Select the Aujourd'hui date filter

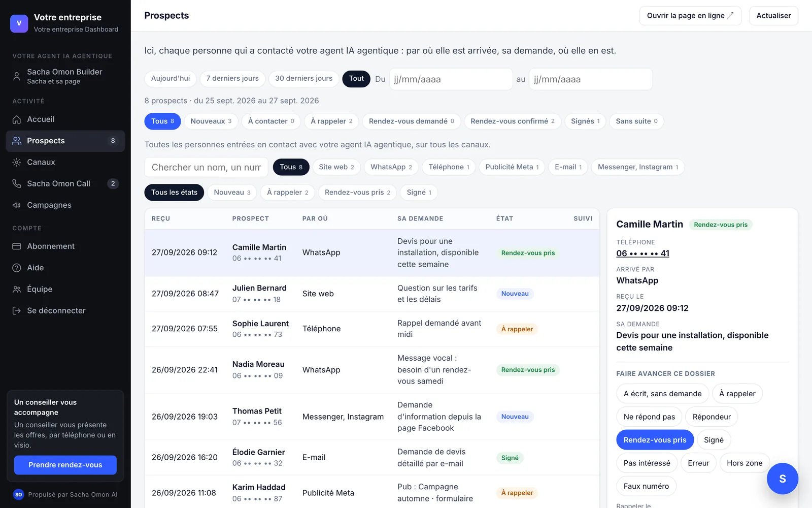tap(171, 79)
